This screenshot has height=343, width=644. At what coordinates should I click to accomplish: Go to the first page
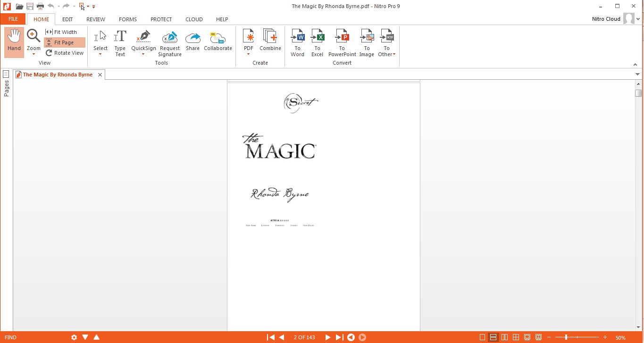(271, 337)
